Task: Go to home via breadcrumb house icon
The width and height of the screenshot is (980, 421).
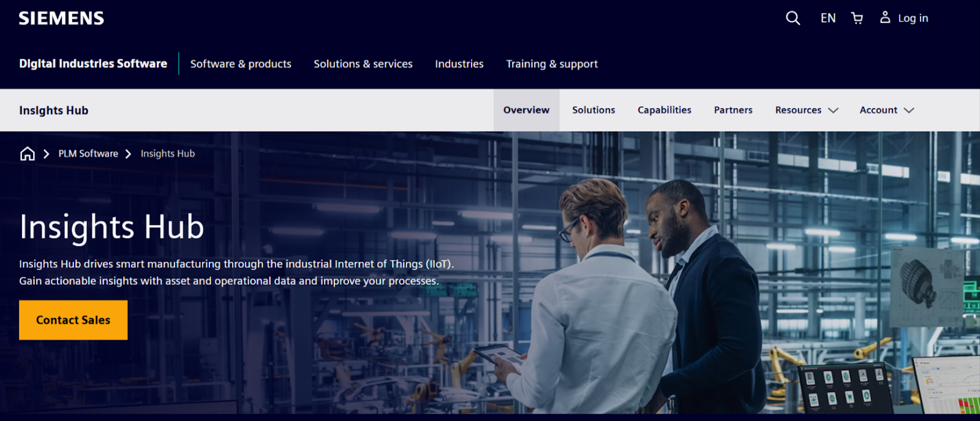Action: pyautogui.click(x=28, y=153)
